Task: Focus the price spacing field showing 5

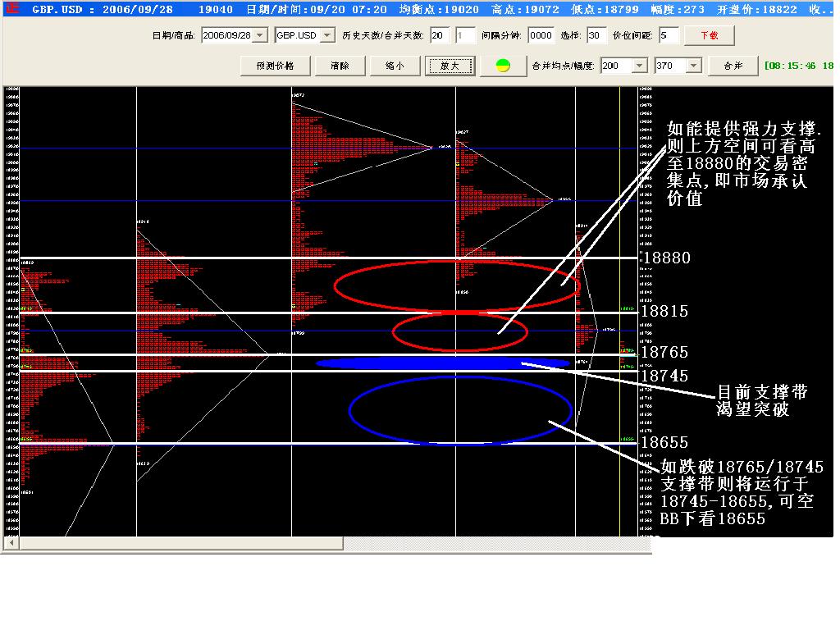Action: pos(669,35)
